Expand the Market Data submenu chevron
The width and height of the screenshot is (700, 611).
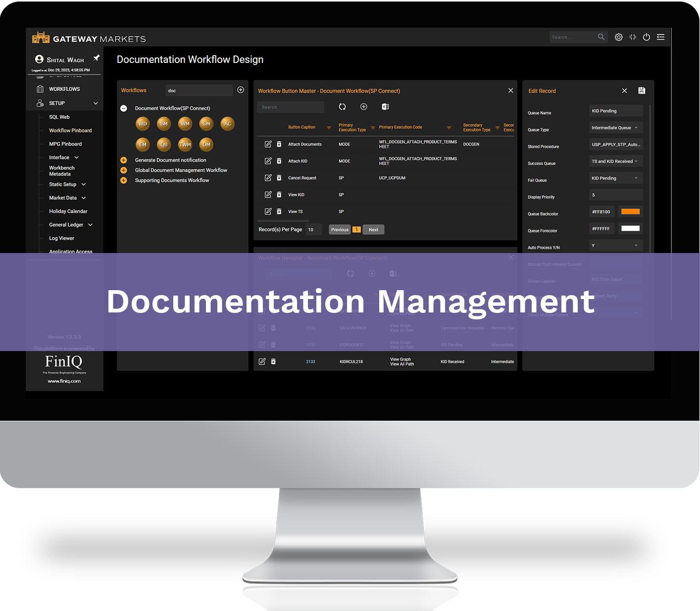coord(84,198)
